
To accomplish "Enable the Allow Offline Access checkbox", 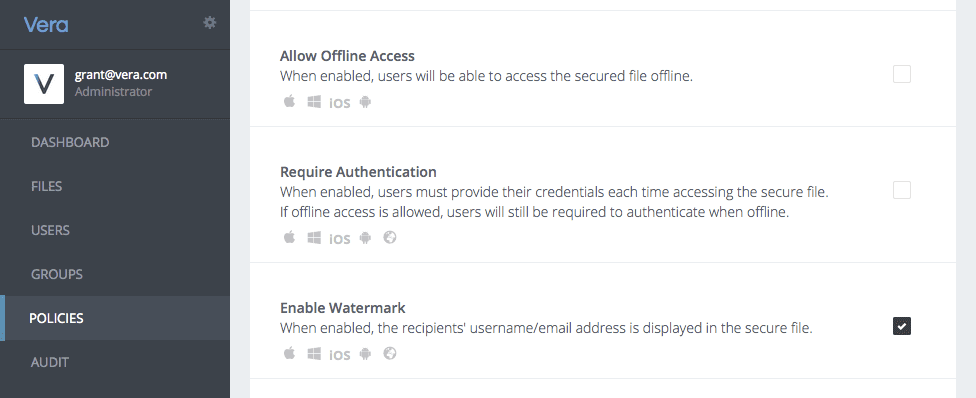I will pos(902,74).
